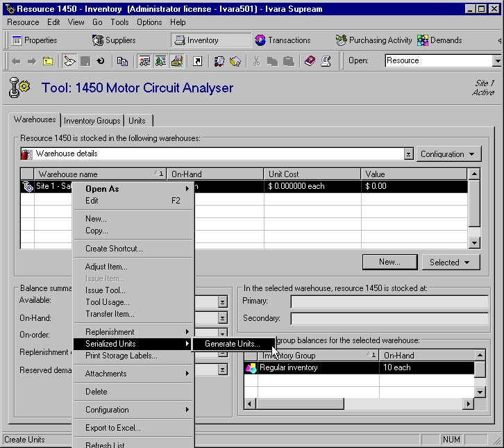
Task: Click the up-one-level folder icon
Action: tap(48, 61)
